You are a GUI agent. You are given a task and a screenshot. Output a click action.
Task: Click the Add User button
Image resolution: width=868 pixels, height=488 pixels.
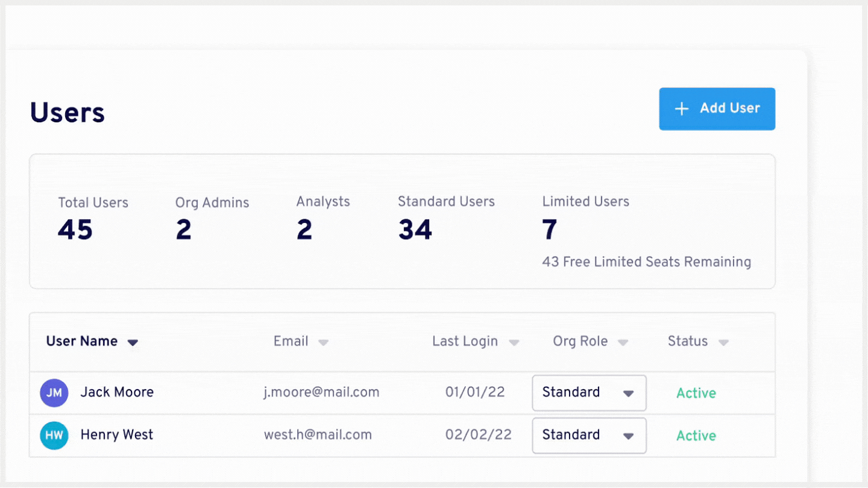coord(717,109)
